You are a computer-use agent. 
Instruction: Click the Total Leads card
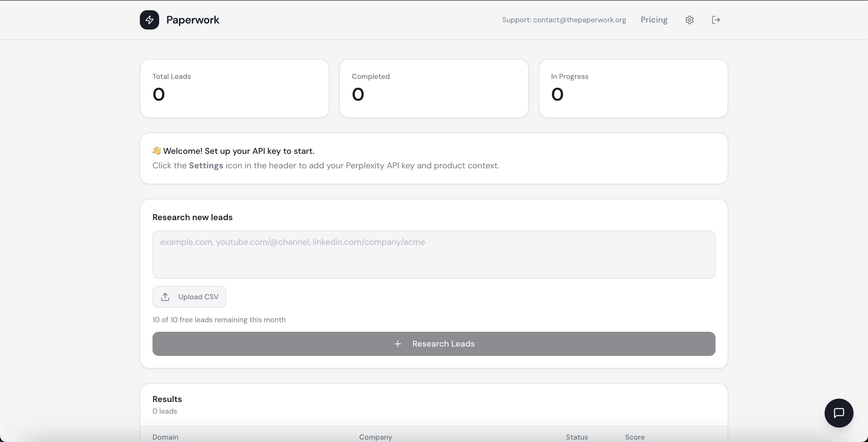click(x=234, y=89)
